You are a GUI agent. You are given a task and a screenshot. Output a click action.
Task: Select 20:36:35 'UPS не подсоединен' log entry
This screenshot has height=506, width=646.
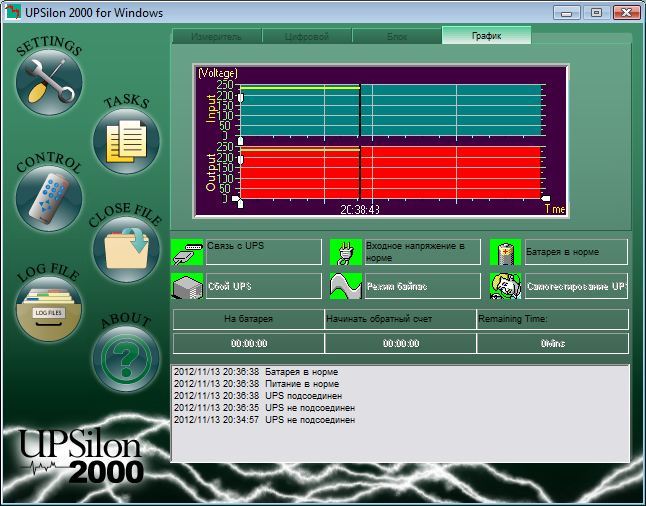coord(264,408)
